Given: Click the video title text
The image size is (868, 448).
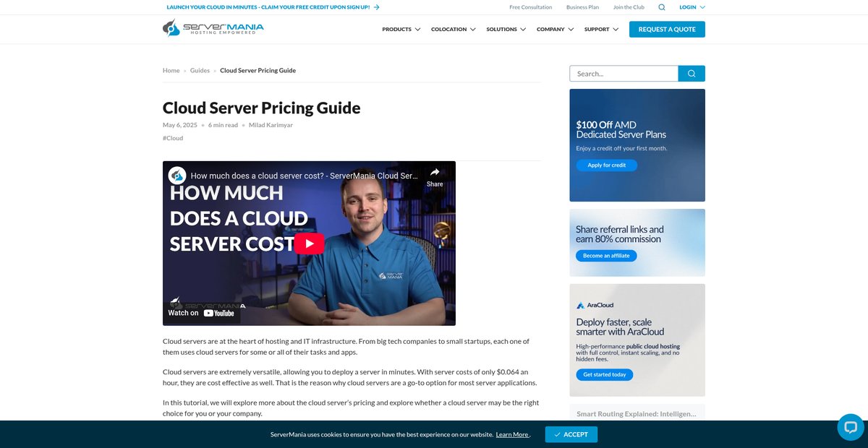Looking at the screenshot, I should coord(304,176).
